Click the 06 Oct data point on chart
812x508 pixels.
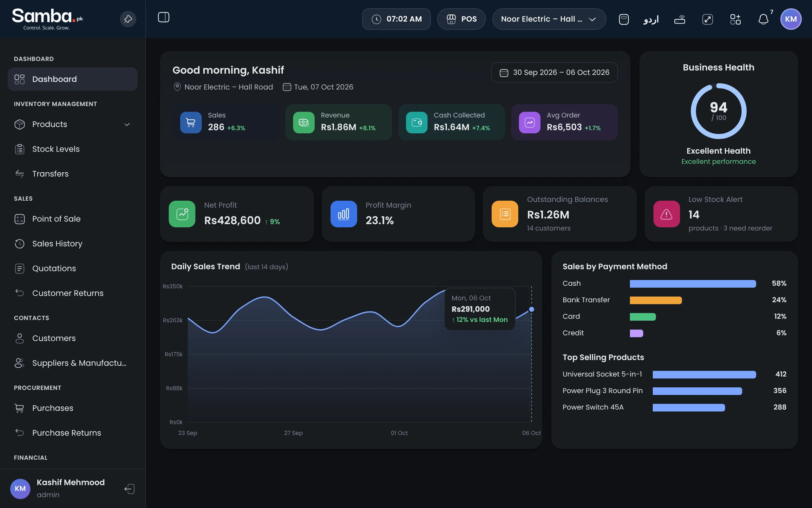531,309
